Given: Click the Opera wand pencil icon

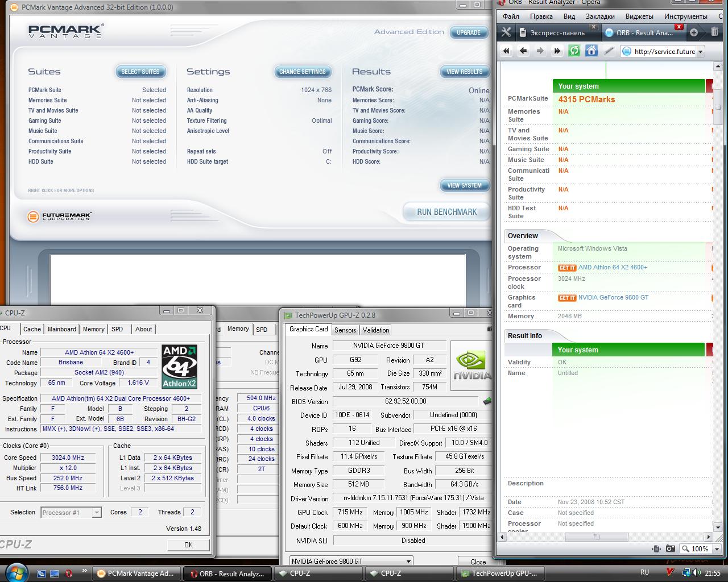Looking at the screenshot, I should [609, 51].
